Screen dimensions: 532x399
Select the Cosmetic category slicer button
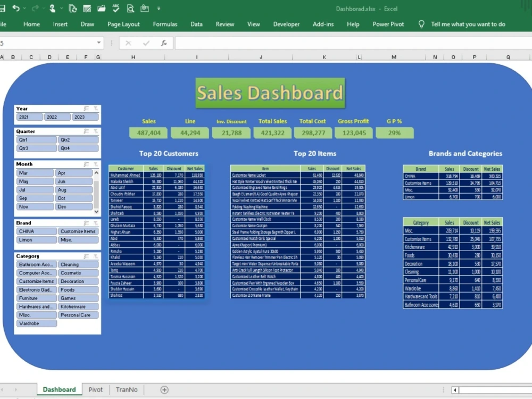coord(78,273)
